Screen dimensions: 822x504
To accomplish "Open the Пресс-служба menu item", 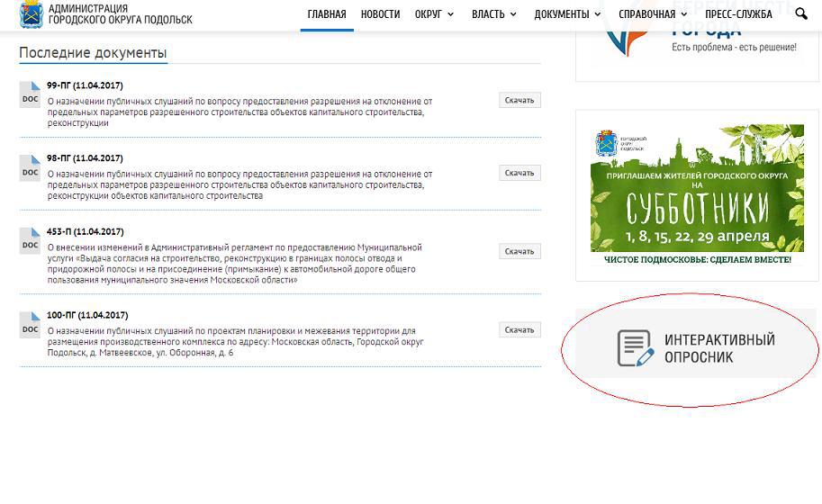I will coord(738,14).
